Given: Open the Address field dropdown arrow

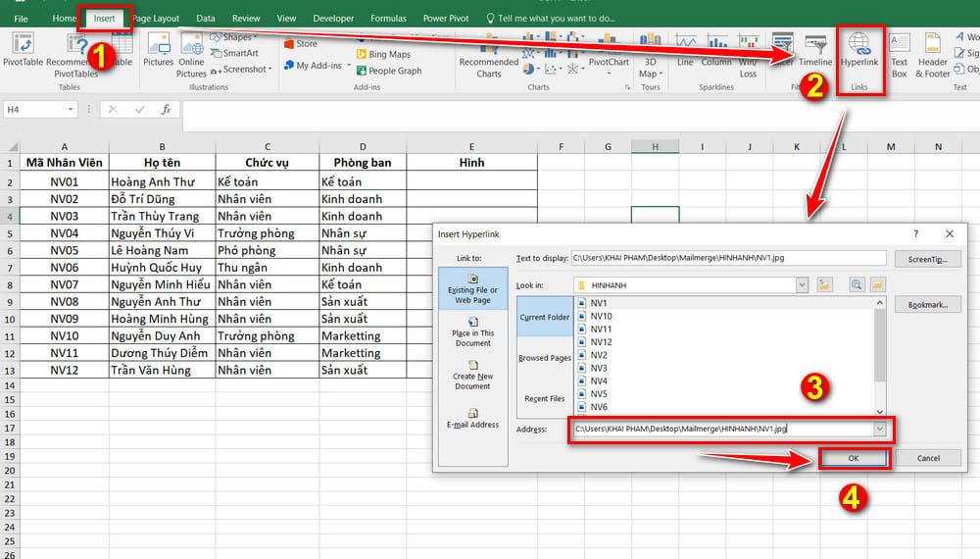Looking at the screenshot, I should coord(880,429).
